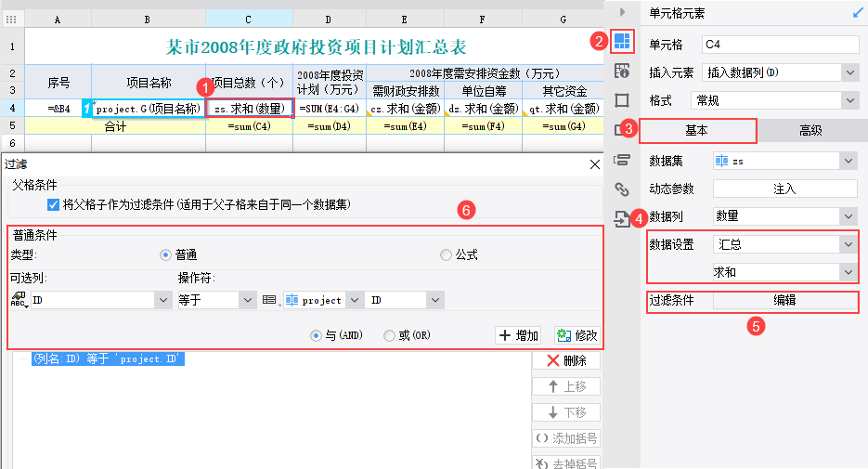Click the select-all grid corner icon
This screenshot has width=868, height=469.
pyautogui.click(x=11, y=20)
